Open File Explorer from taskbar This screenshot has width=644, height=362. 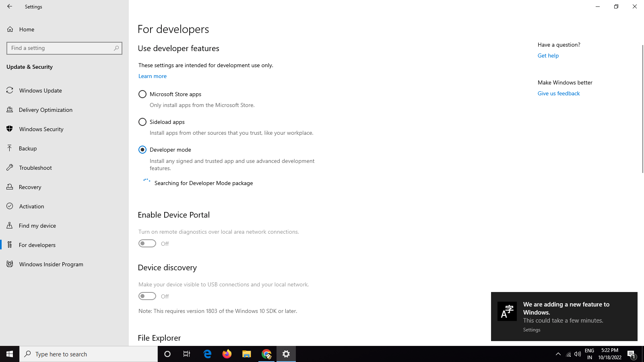click(x=247, y=354)
